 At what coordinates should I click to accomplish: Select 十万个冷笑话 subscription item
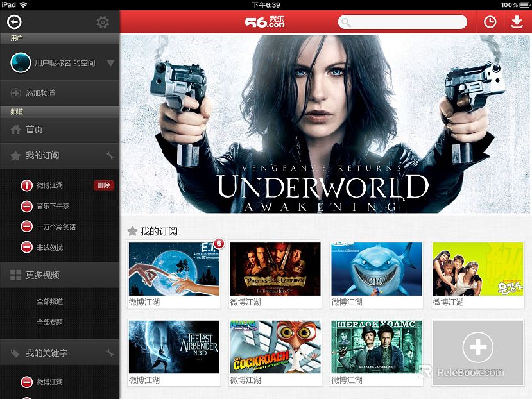(56, 227)
